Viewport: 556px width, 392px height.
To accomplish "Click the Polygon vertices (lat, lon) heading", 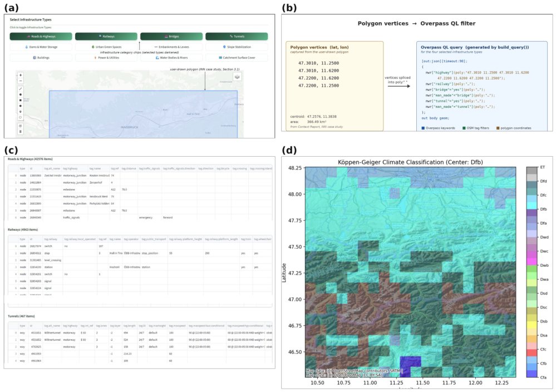I will click(x=319, y=47).
